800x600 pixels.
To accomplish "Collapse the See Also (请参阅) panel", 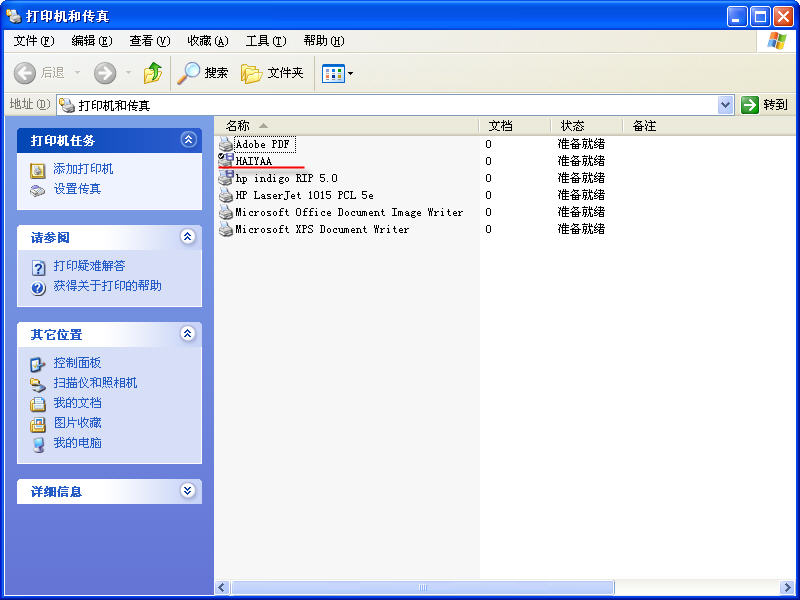I will 188,237.
